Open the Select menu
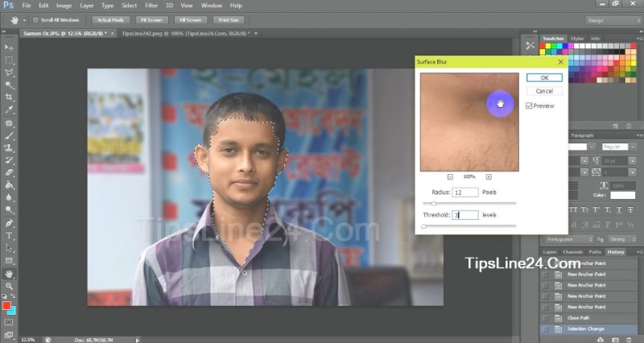Screen dimensions: 644x343 [129, 6]
